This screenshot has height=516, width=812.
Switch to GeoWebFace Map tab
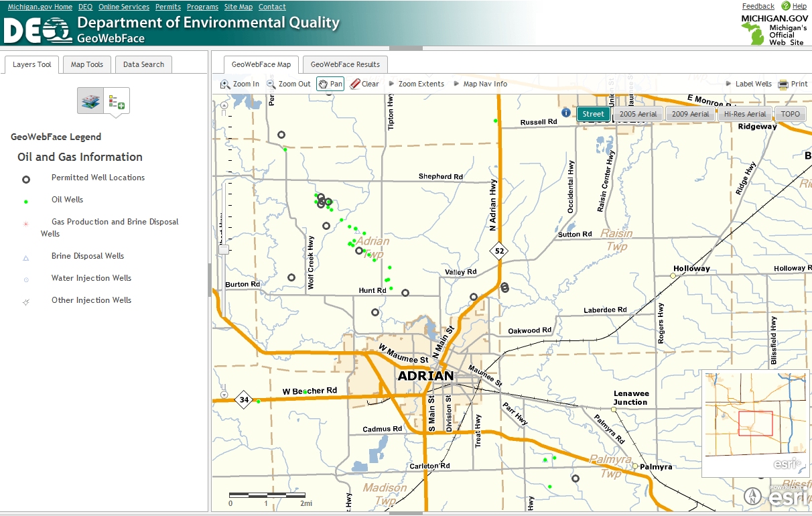261,64
